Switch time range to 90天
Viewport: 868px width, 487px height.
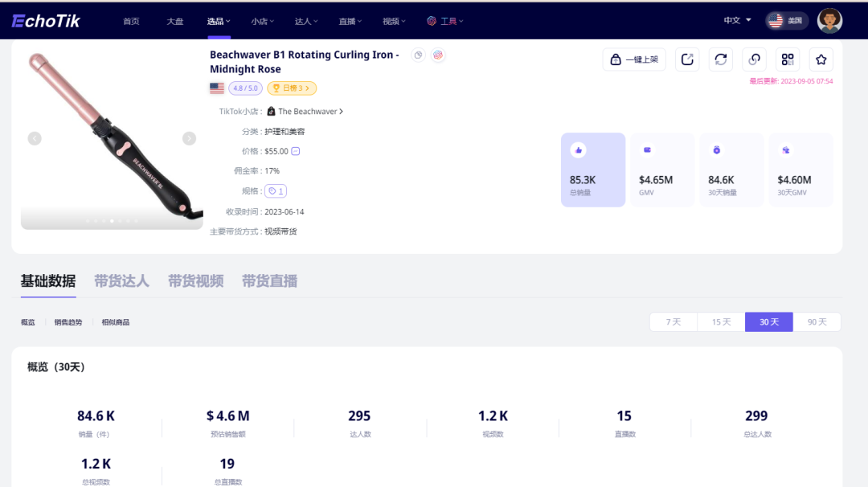(817, 322)
